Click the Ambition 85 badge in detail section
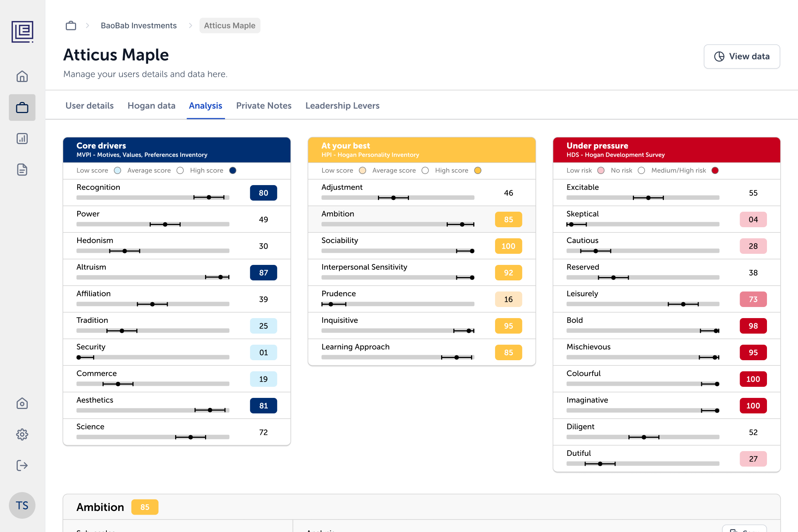798x532 pixels. pyautogui.click(x=145, y=507)
